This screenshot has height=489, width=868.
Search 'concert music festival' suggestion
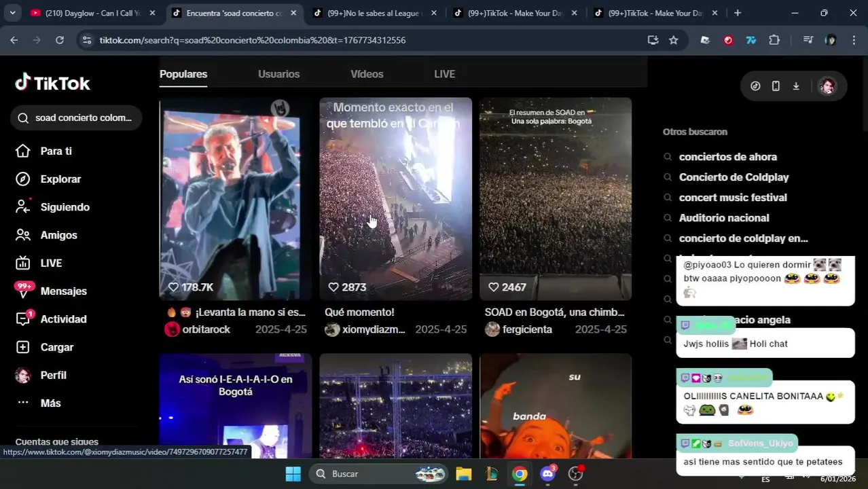pyautogui.click(x=733, y=198)
